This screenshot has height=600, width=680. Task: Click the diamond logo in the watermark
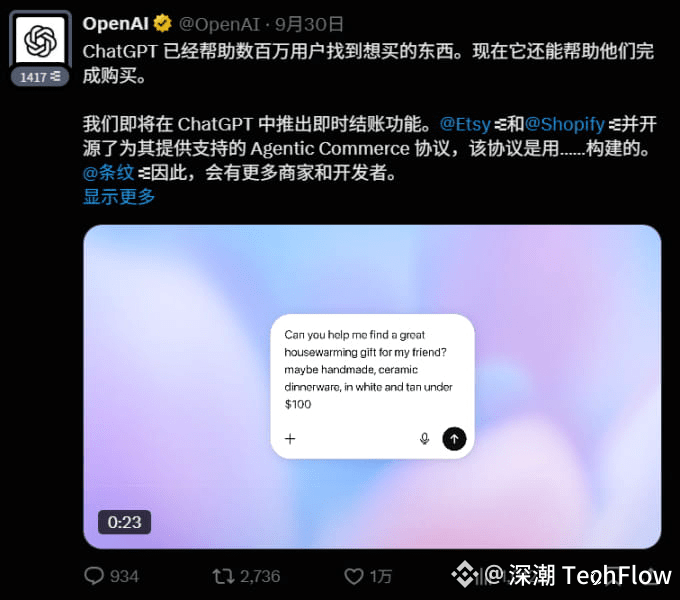click(465, 574)
